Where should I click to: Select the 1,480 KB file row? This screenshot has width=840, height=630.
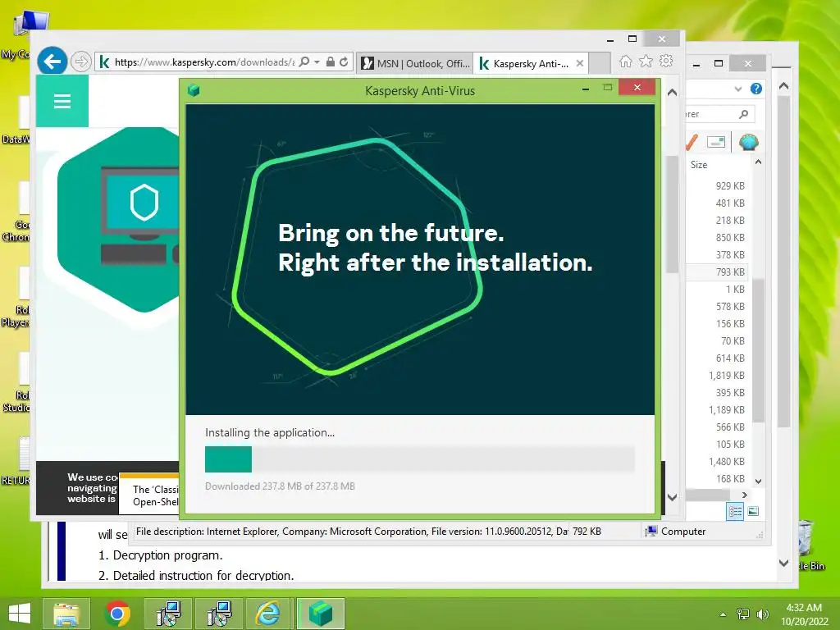point(718,461)
